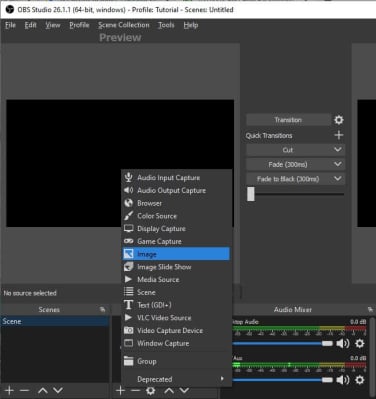Choose Display Capture from the menu
Viewport: 376px width, 399px height.
(x=176, y=228)
